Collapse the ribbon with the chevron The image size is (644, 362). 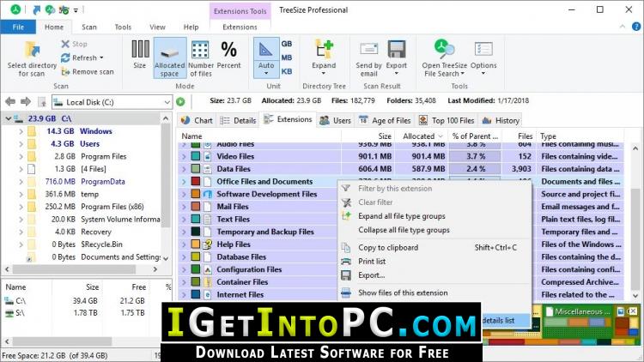[x=623, y=27]
